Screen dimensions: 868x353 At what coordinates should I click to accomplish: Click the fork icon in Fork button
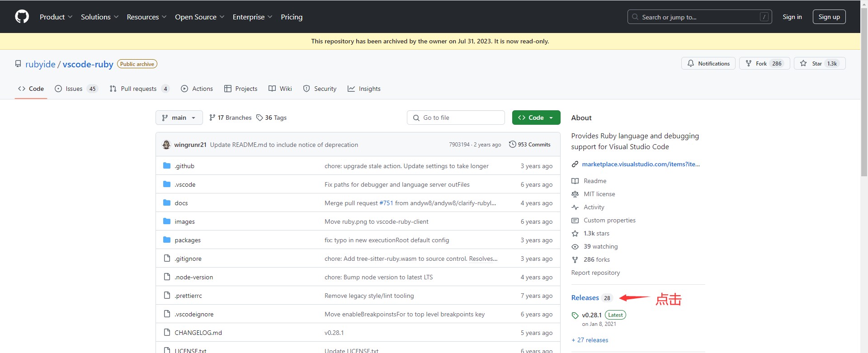[749, 63]
